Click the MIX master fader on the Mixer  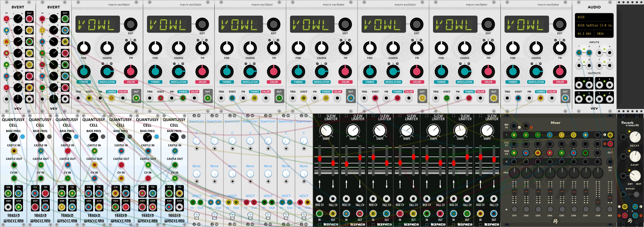pos(610,197)
